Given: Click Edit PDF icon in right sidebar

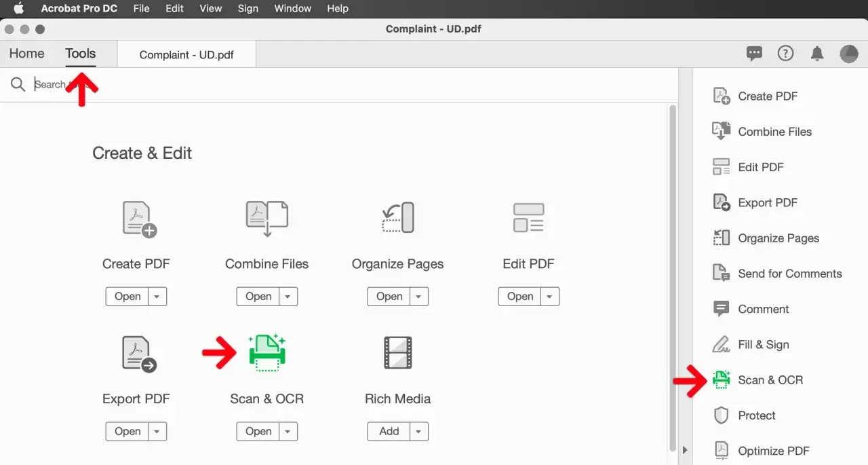Looking at the screenshot, I should coord(722,167).
